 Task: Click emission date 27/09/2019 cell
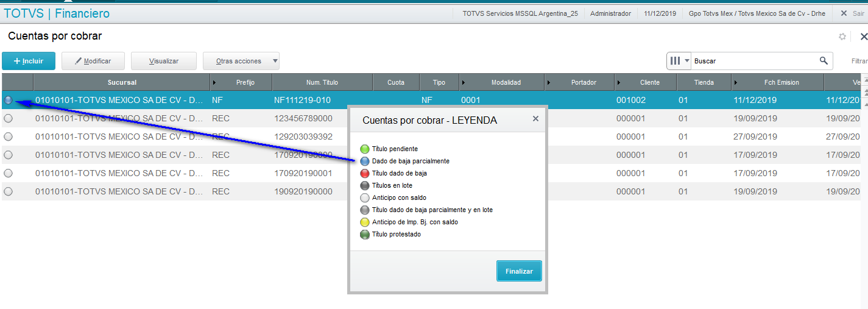[755, 137]
